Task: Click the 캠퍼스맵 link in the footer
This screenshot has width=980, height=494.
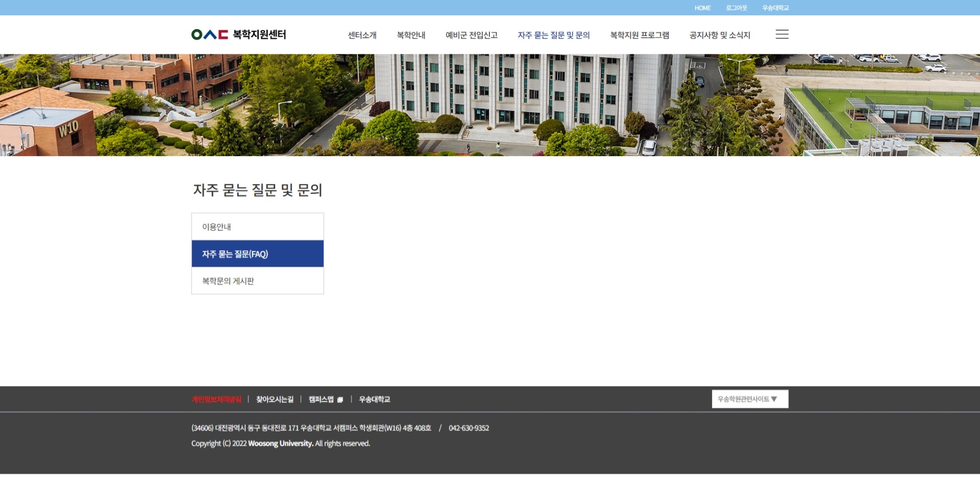Action: click(325, 399)
